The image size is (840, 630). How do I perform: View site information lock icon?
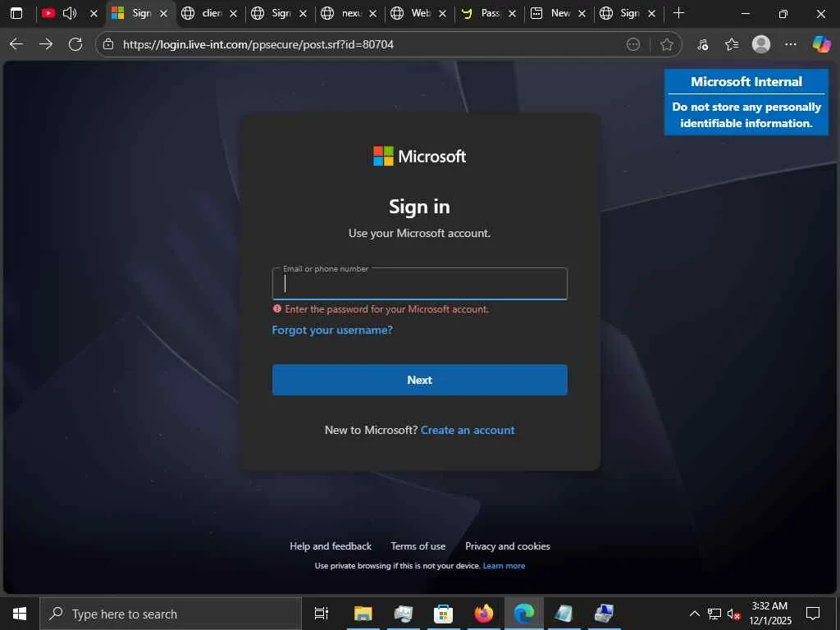tap(108, 44)
